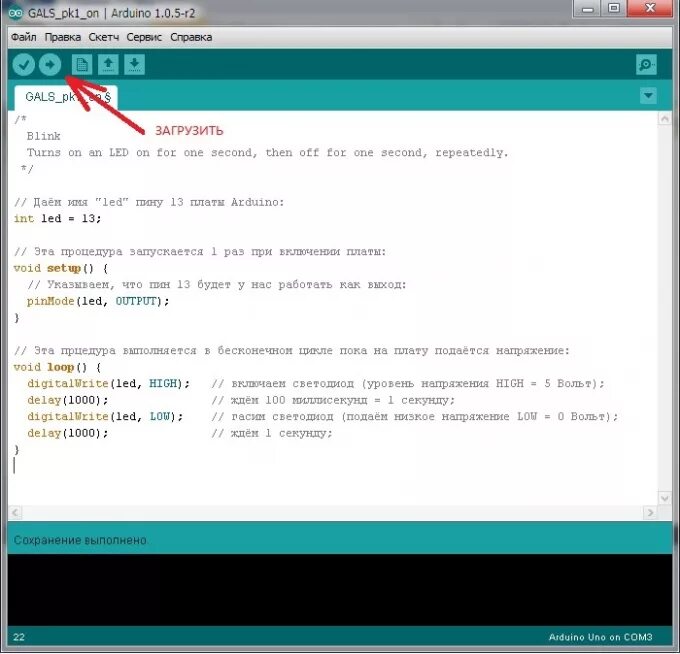Open the Serial Monitor magnifier icon
Screen dimensions: 680x654
(x=646, y=65)
